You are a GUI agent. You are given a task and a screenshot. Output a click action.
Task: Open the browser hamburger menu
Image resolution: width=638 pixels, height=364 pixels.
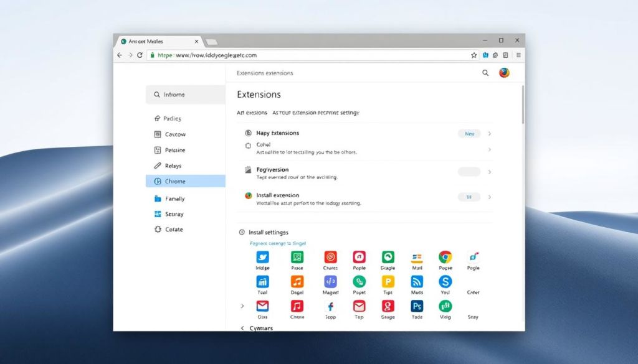(518, 55)
